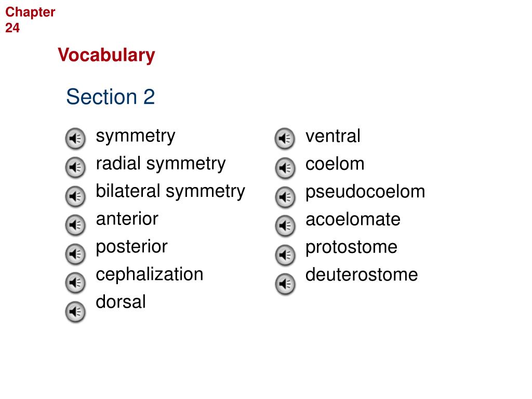Image resolution: width=532 pixels, height=399 pixels.
Task: Select the term bilateral symmetry text
Action: 170,192
